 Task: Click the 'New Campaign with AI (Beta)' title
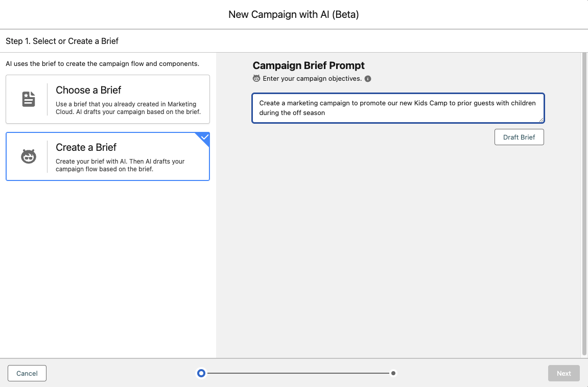294,14
